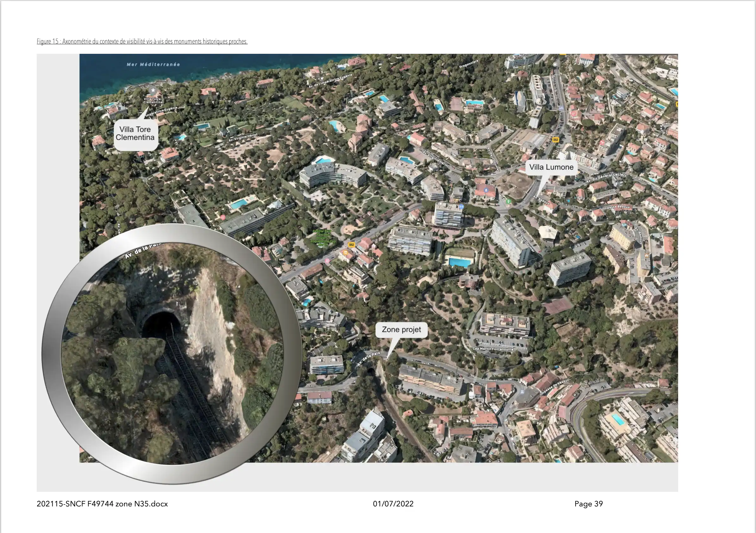Click the Cap Martin Fontanouille label
Screen dimensions: 756x533
tap(493, 349)
